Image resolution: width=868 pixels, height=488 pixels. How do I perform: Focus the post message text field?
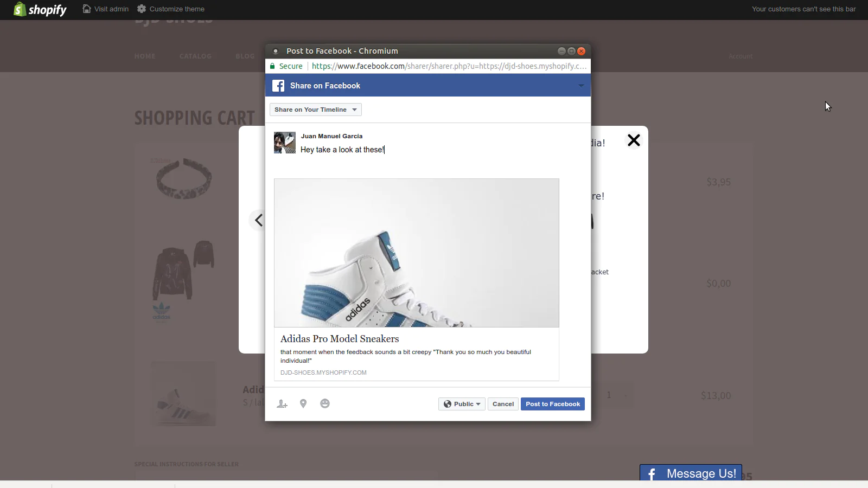(429, 150)
